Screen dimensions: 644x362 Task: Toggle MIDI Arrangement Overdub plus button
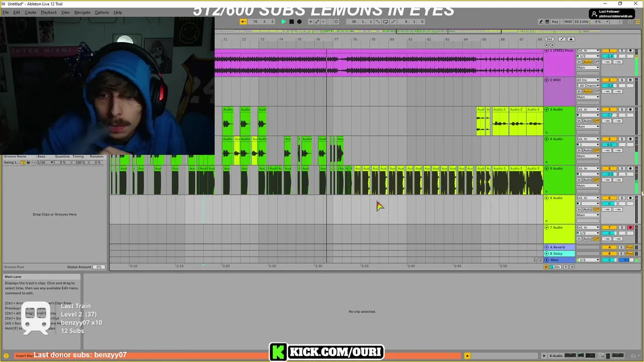pos(310,22)
